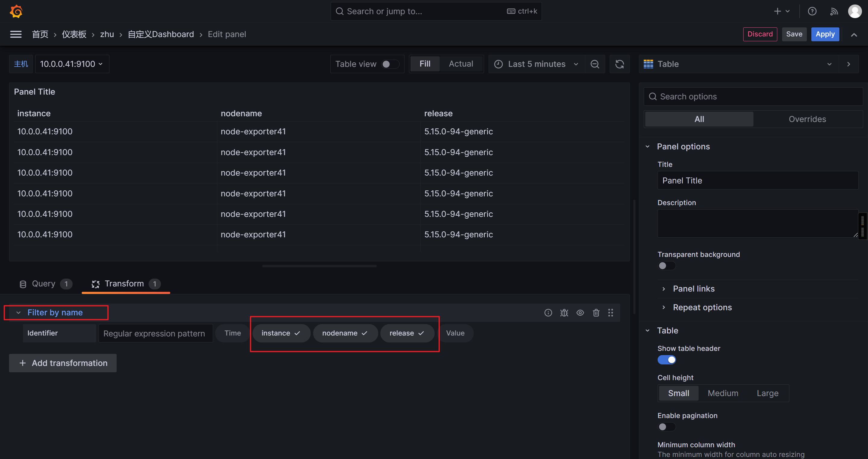Toggle the transformation eye visibility icon

(580, 313)
